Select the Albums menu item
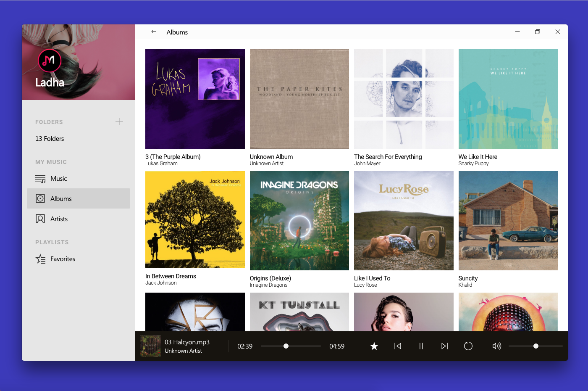The image size is (588, 391). [79, 198]
